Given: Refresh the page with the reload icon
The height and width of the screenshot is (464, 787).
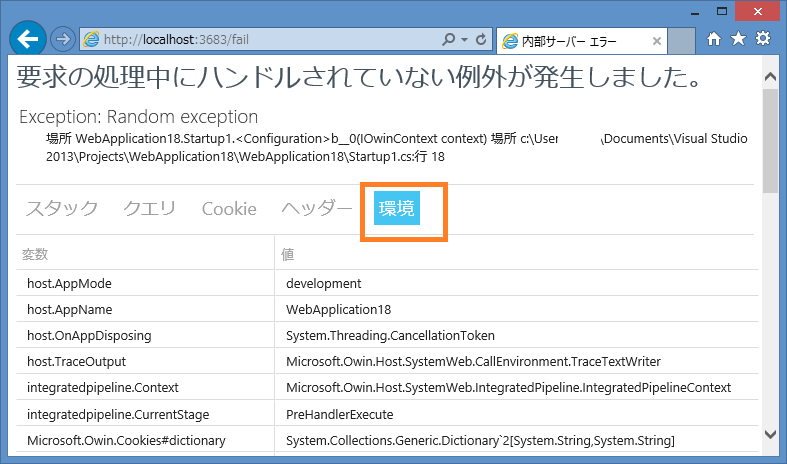Looking at the screenshot, I should point(481,39).
